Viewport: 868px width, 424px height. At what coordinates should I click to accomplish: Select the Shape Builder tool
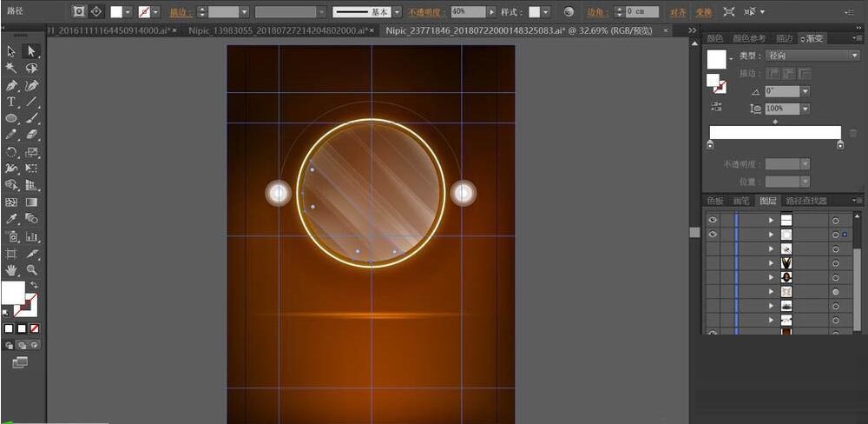tap(11, 185)
